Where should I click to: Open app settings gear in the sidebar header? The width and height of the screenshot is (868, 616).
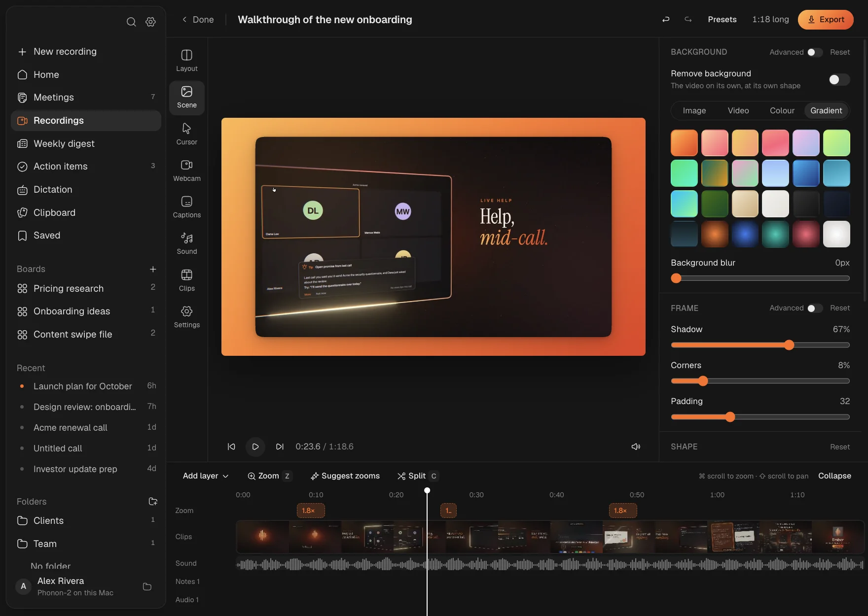coord(151,22)
